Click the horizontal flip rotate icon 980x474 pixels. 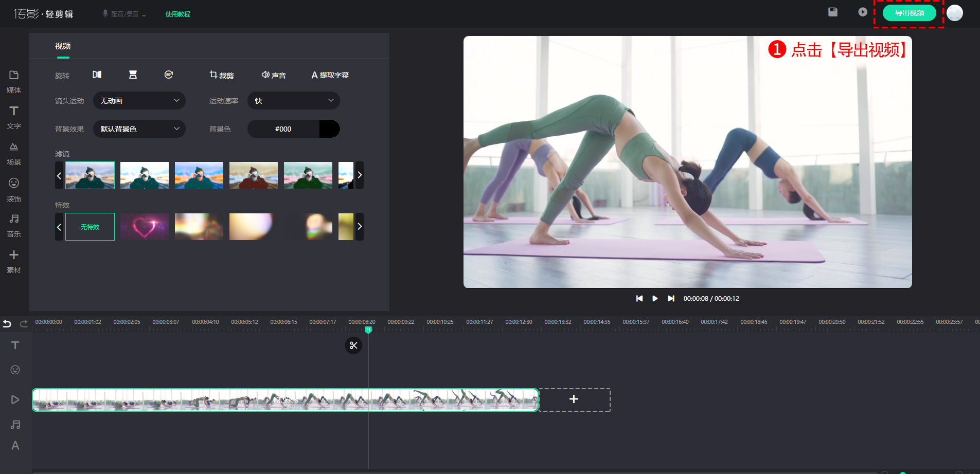[x=97, y=75]
